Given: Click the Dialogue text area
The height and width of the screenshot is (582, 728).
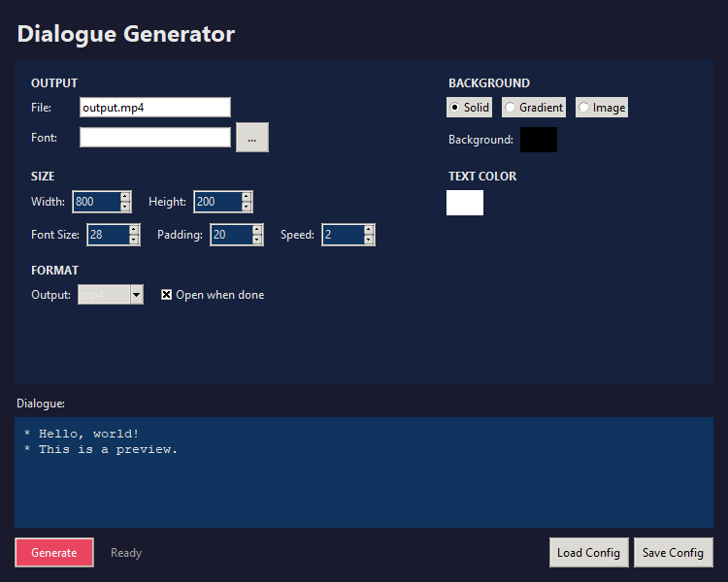Looking at the screenshot, I should (x=364, y=472).
